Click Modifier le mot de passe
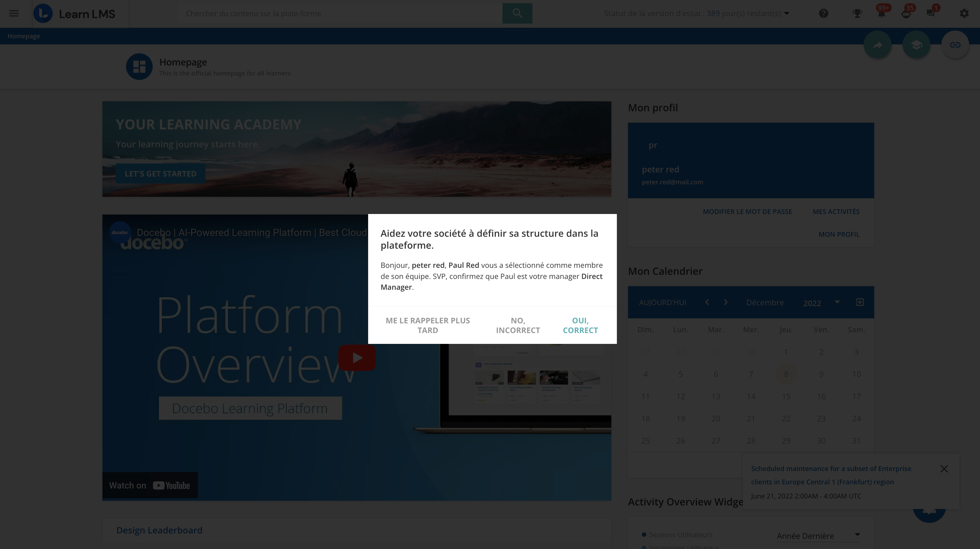Screen dimensions: 980x549 (747, 211)
